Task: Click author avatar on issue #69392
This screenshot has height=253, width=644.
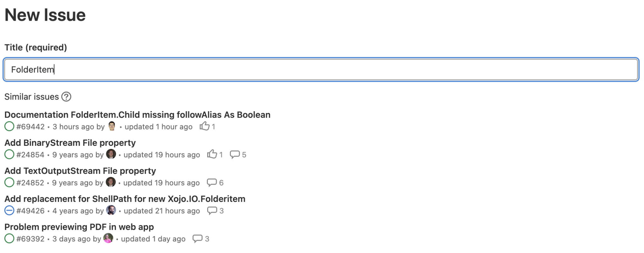Action: 108,238
